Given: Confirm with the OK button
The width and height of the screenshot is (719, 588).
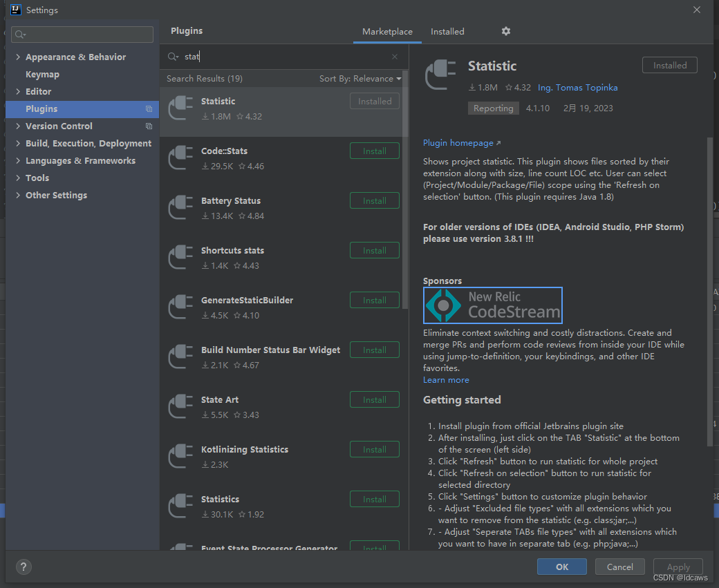Looking at the screenshot, I should [561, 567].
